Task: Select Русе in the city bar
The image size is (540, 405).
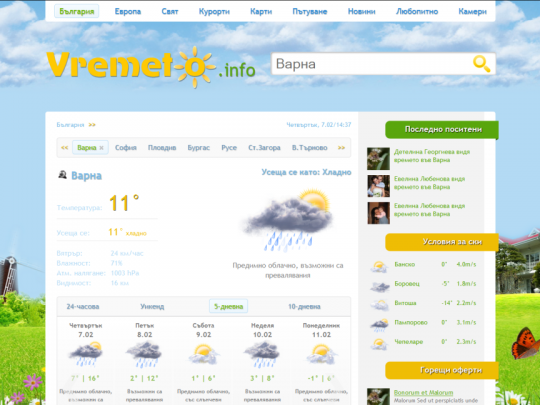Action: [229, 148]
